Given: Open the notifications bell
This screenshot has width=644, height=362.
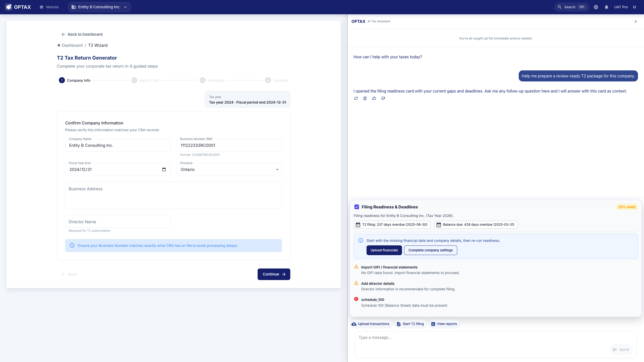Looking at the screenshot, I should pyautogui.click(x=607, y=7).
